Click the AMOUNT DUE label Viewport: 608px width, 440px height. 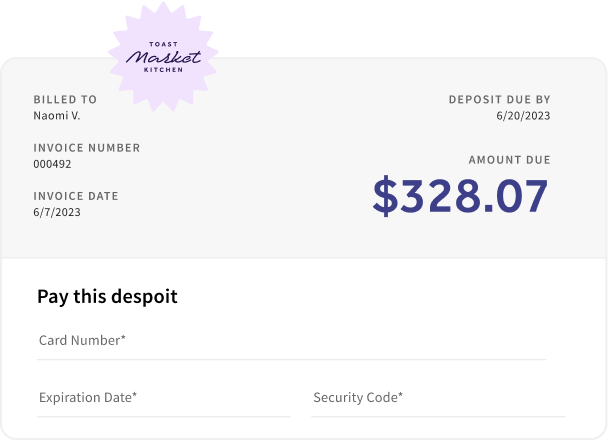pos(510,160)
